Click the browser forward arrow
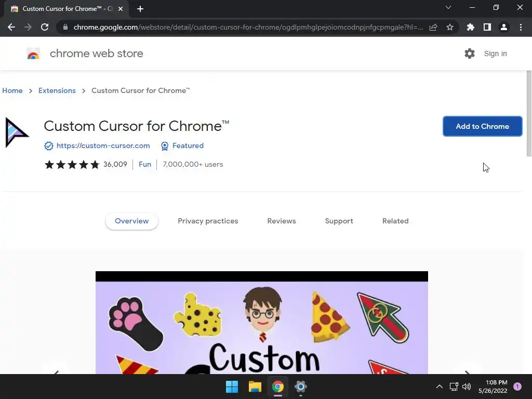 point(28,27)
